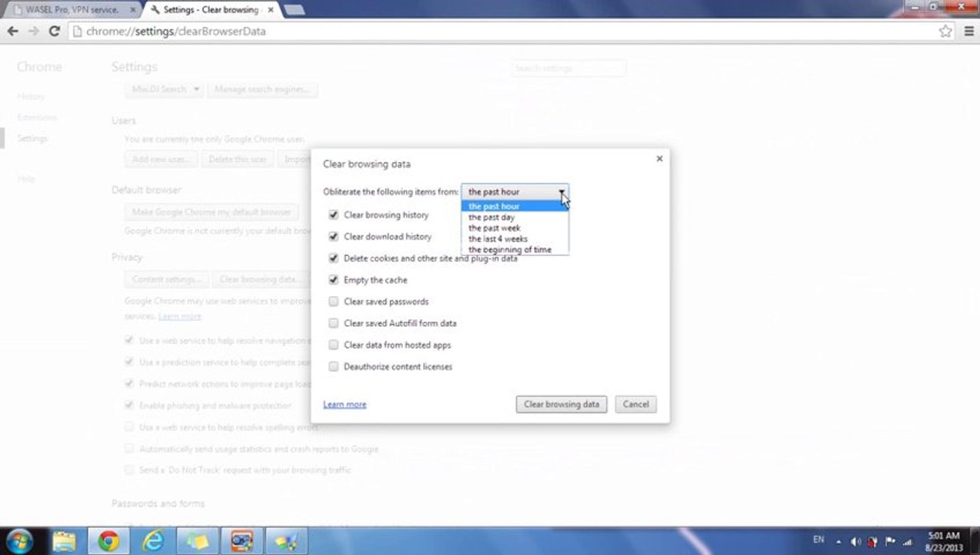Select 'the past hour' list option
The width and height of the screenshot is (980, 555).
point(515,207)
